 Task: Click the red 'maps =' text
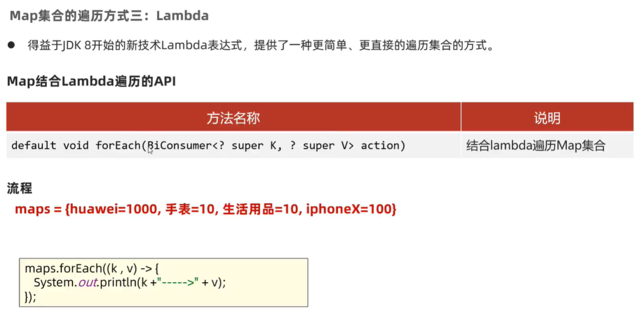tap(37, 209)
